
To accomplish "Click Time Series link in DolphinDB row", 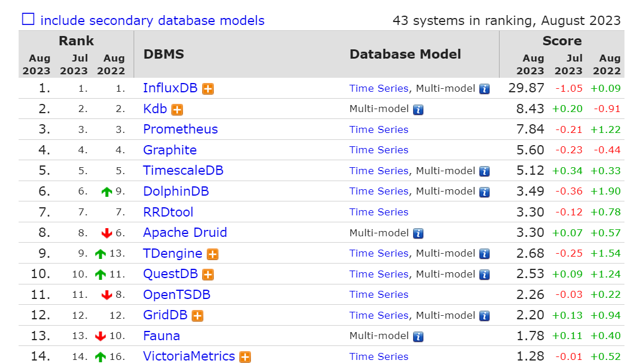I will tap(379, 191).
